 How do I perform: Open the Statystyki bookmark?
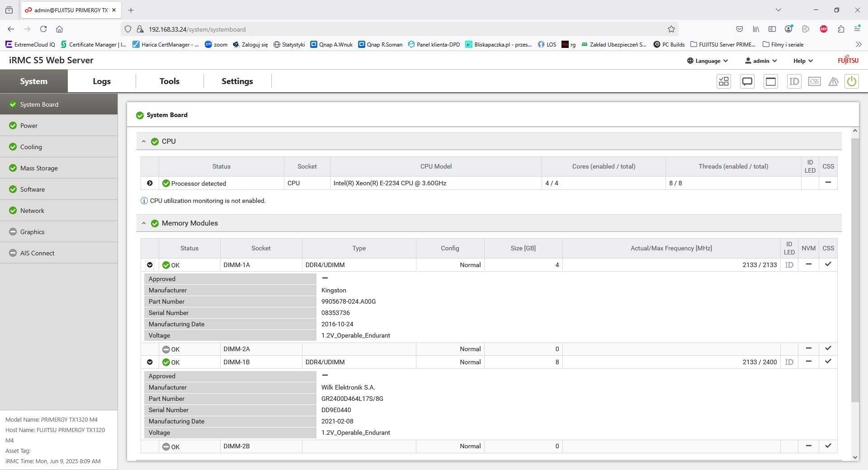pos(289,44)
